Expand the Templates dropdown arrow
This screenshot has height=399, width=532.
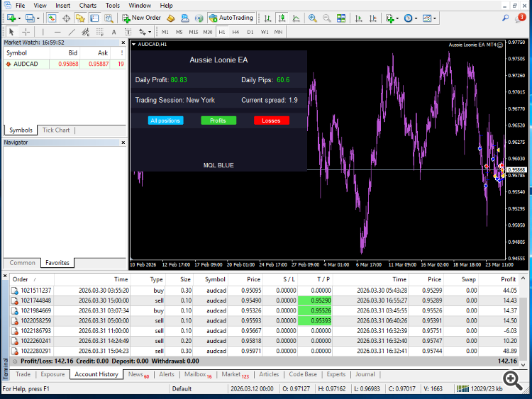(435, 18)
